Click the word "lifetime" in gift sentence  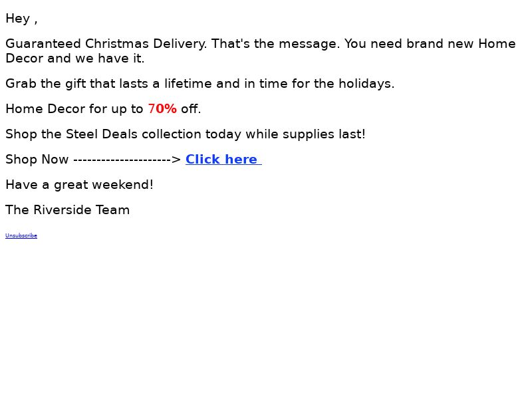188,84
